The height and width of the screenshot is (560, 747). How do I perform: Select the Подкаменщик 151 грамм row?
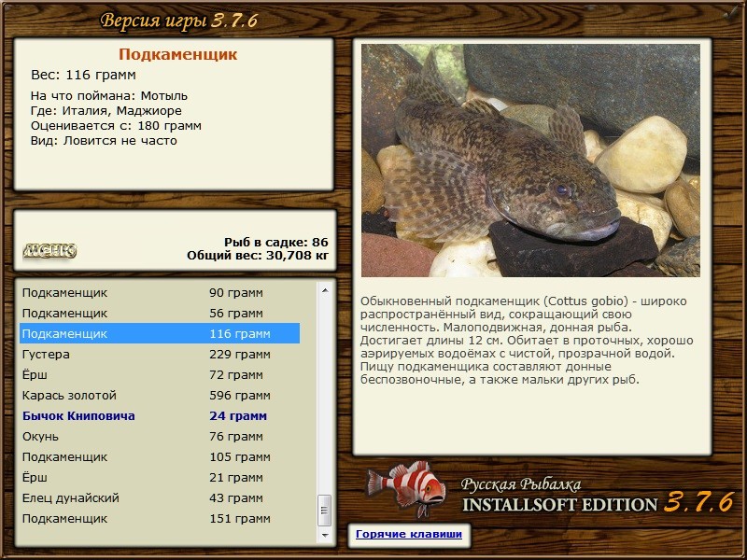[x=160, y=518]
